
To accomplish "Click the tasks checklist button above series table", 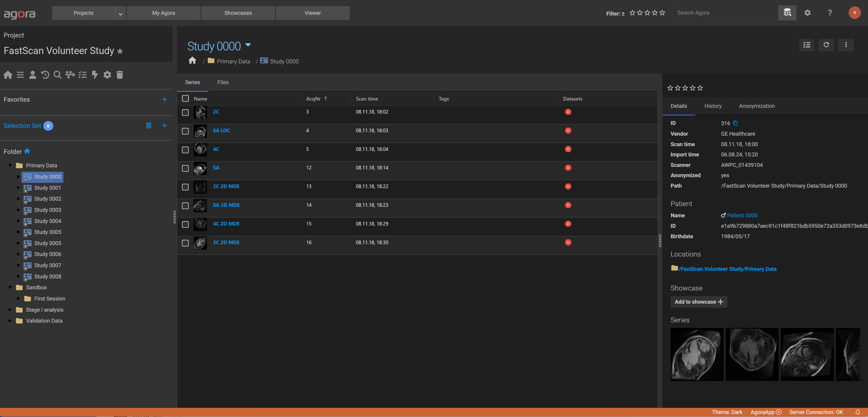I will [x=807, y=45].
